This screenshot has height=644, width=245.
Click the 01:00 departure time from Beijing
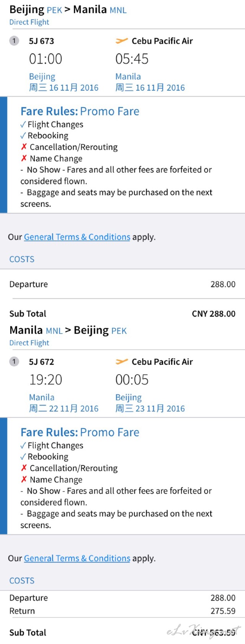click(x=46, y=59)
